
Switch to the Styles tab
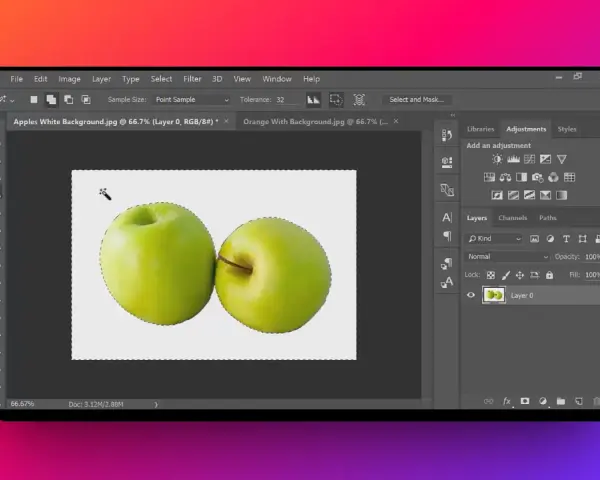pyautogui.click(x=567, y=129)
